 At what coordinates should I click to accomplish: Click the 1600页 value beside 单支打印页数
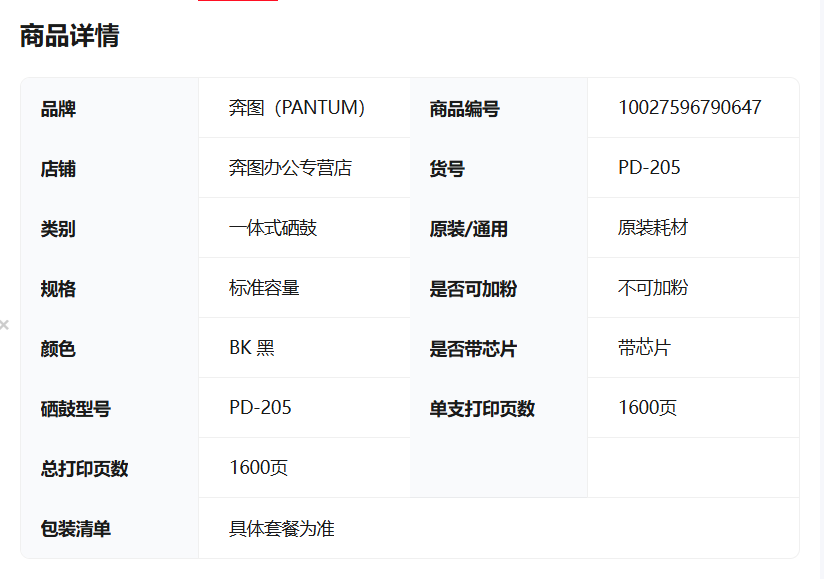pos(647,408)
